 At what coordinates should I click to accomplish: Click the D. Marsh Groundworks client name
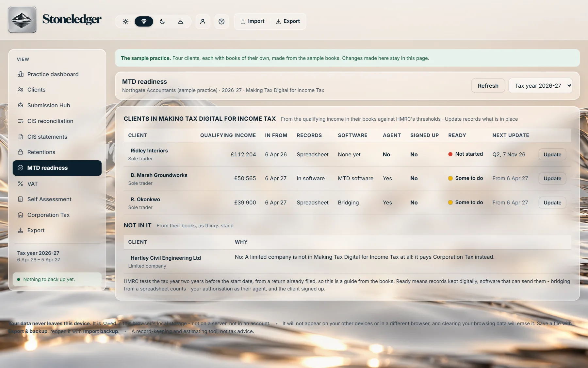point(159,175)
